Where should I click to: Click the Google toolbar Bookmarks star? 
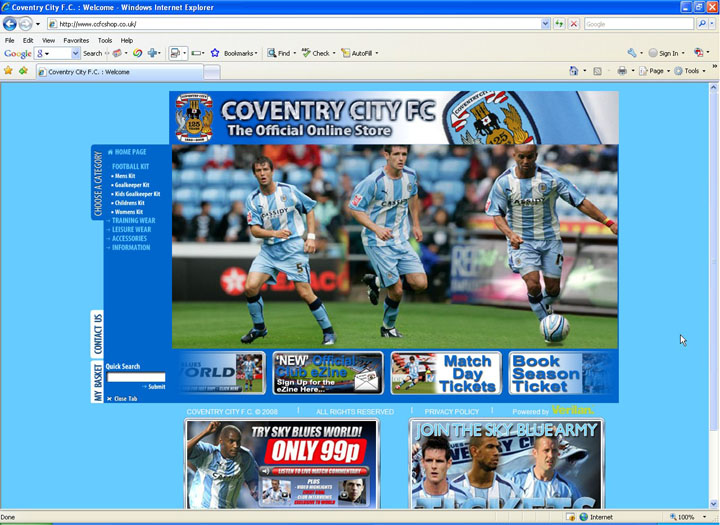(215, 53)
